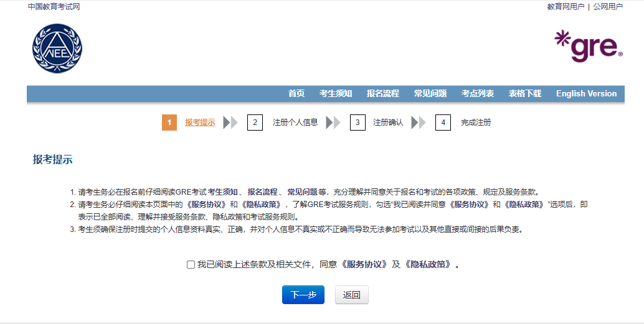Switch to English Version
Image resolution: width=644 pixels, height=324 pixels.
click(x=586, y=93)
